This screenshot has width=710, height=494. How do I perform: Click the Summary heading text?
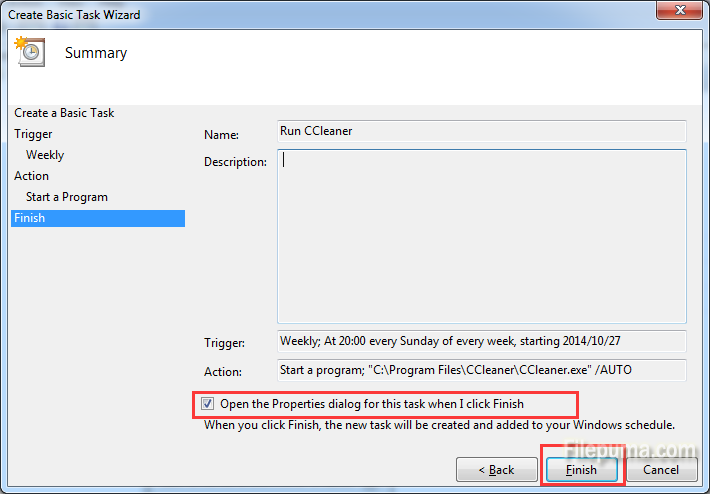pyautogui.click(x=96, y=53)
